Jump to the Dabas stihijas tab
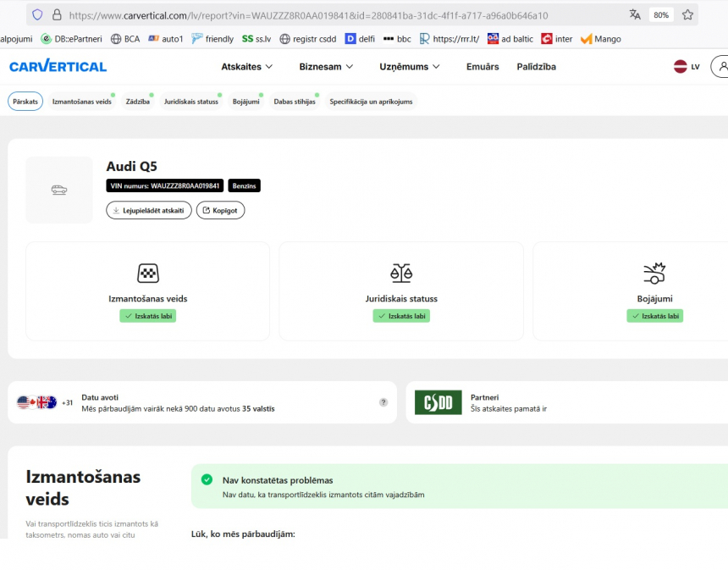 pyautogui.click(x=295, y=102)
